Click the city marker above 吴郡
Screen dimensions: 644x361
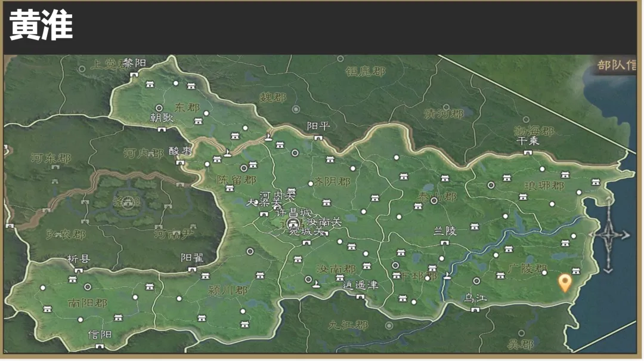click(x=521, y=333)
